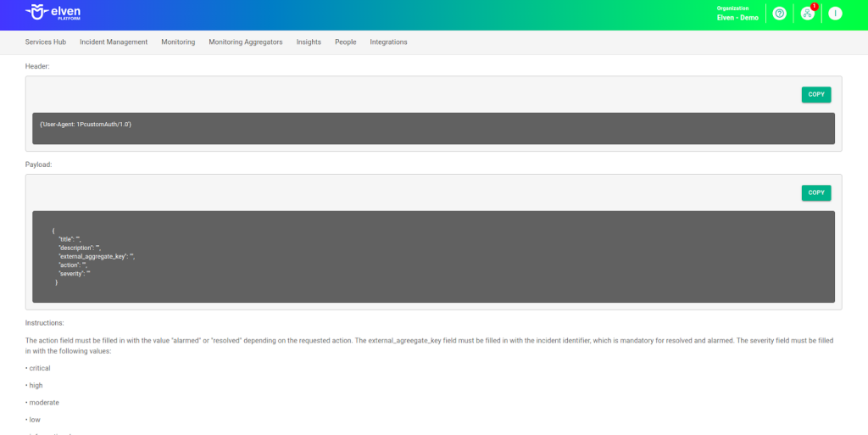Open the user profile avatar icon
The image size is (868, 435).
pos(835,14)
